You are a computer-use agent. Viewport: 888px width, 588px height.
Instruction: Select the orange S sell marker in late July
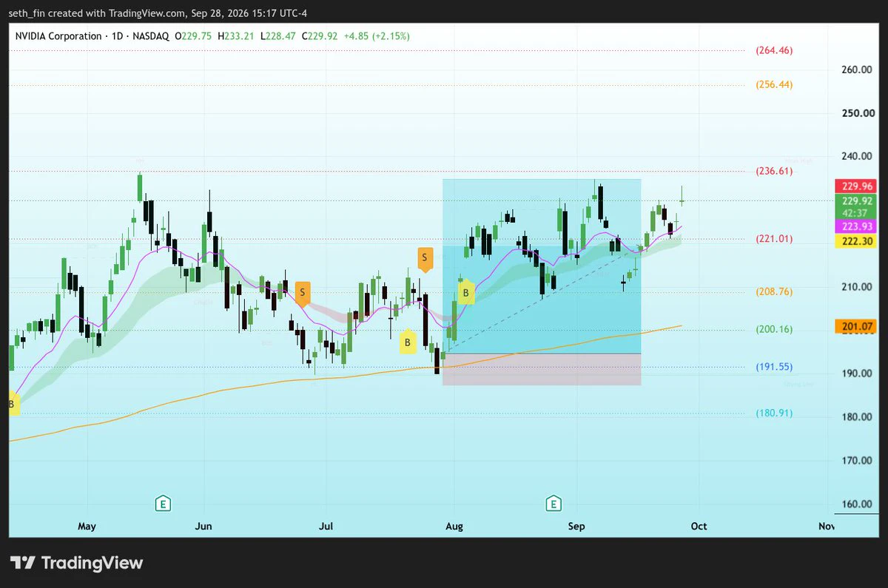pyautogui.click(x=425, y=260)
